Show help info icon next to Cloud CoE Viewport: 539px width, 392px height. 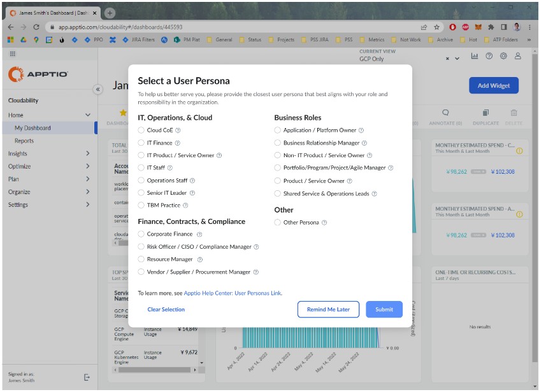click(x=178, y=130)
